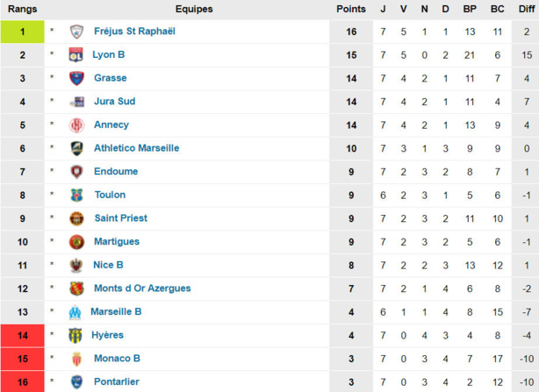Select the Saint Priest team name

coord(120,218)
